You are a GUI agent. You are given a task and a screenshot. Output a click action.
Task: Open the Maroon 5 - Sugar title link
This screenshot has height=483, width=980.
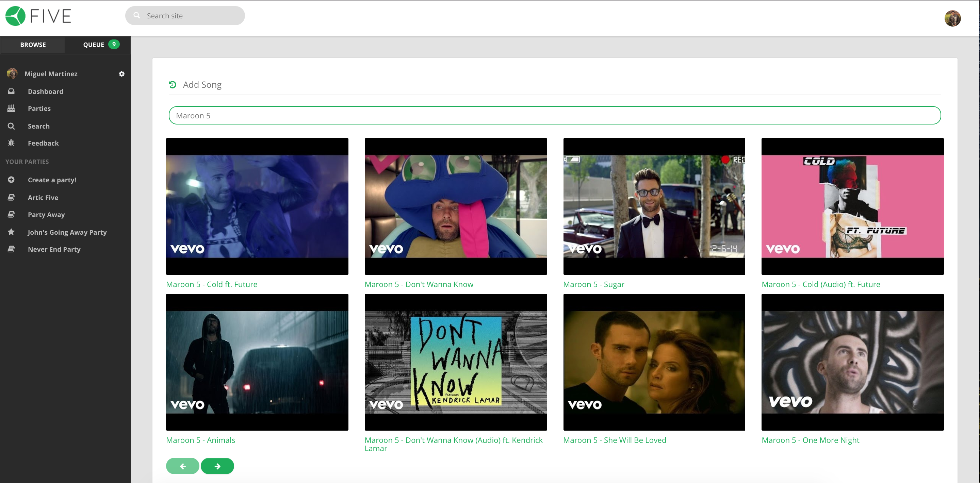593,284
